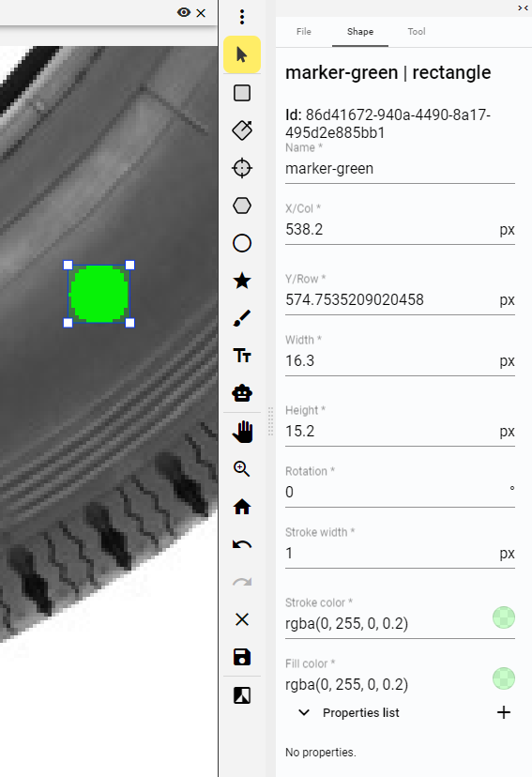Open the Fill color swatch
532x777 pixels.
(x=504, y=678)
